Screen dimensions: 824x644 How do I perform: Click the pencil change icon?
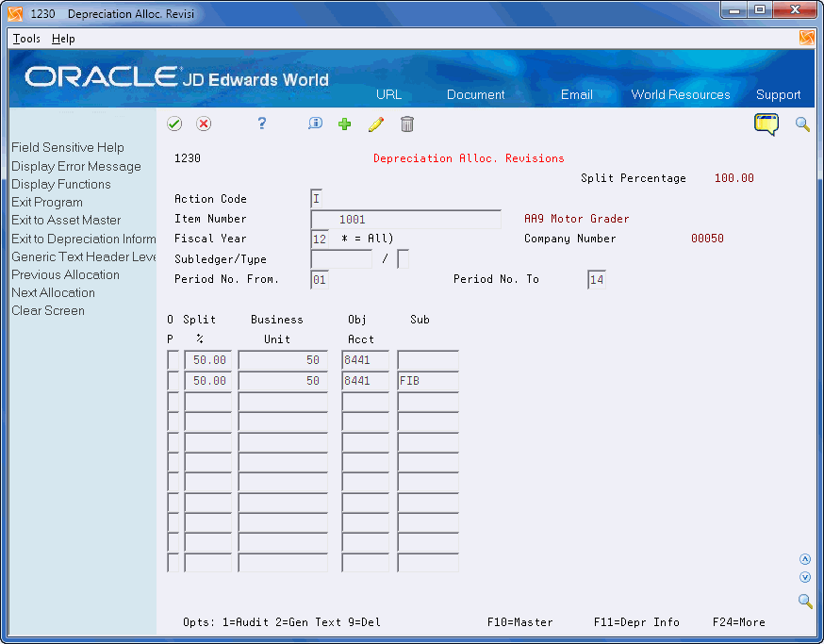(x=376, y=124)
